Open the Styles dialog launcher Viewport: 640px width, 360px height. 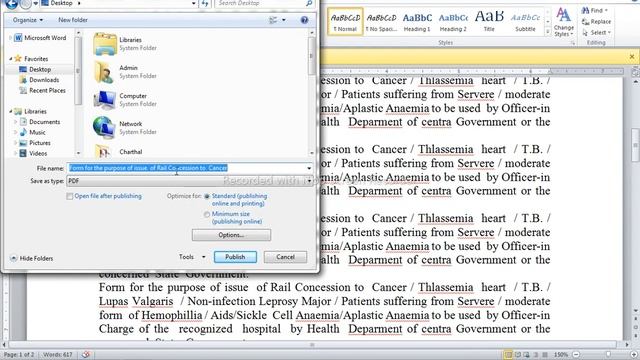(x=573, y=43)
